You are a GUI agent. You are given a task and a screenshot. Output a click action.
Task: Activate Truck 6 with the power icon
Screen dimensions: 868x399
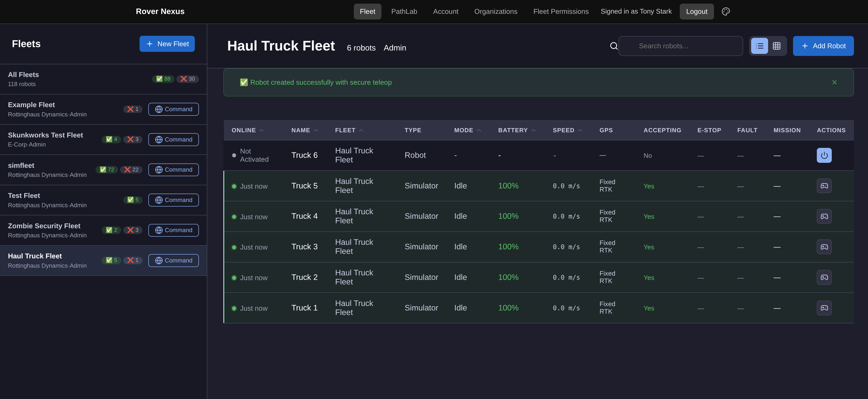(824, 155)
